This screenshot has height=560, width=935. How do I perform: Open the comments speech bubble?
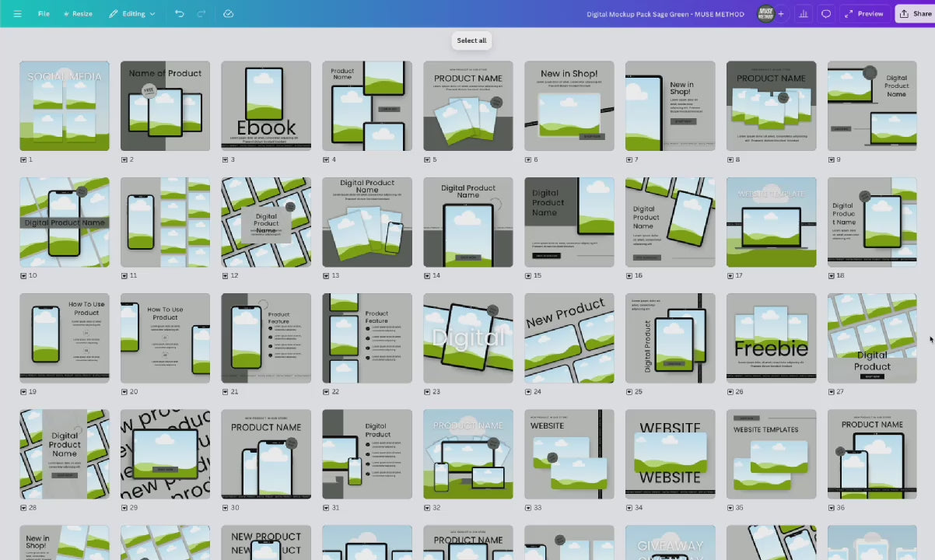click(x=826, y=14)
